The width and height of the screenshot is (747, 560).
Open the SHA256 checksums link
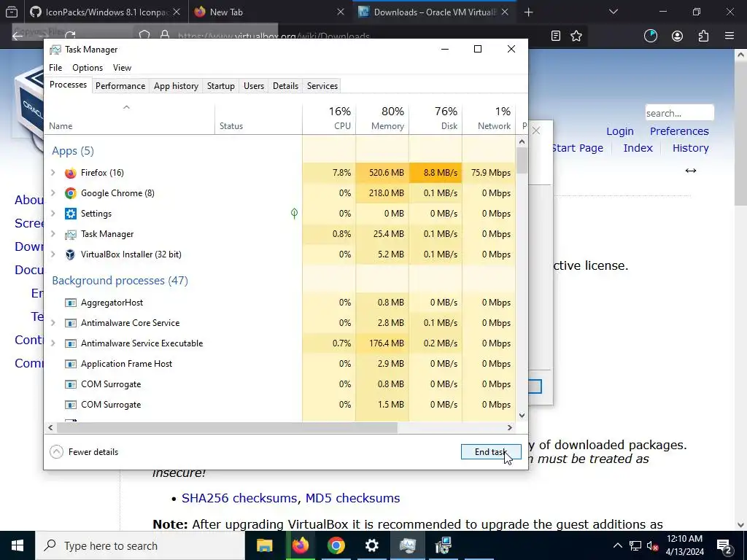(239, 498)
